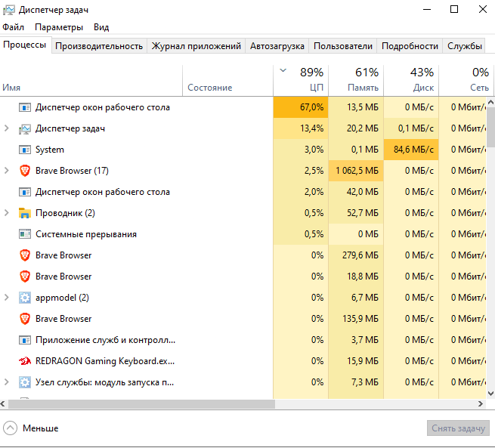Select the System process icon
This screenshot has width=495, height=448.
(25, 150)
